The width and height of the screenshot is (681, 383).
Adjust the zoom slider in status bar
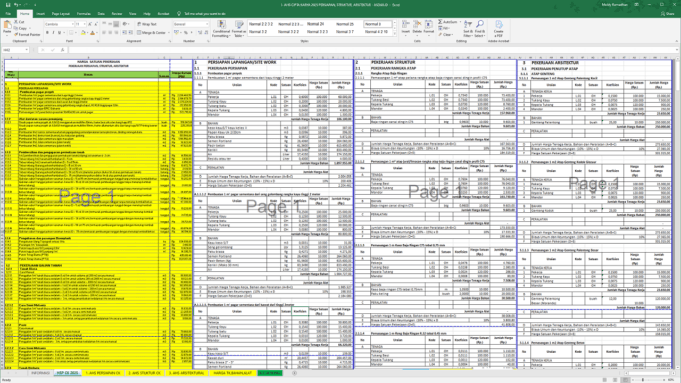tap(643, 380)
